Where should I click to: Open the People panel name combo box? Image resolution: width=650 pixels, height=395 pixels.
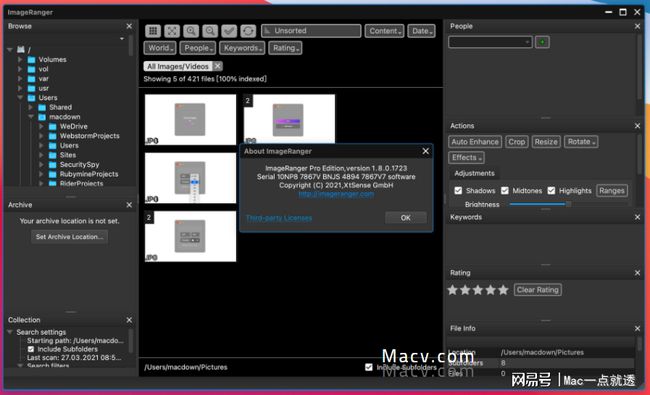pyautogui.click(x=490, y=42)
